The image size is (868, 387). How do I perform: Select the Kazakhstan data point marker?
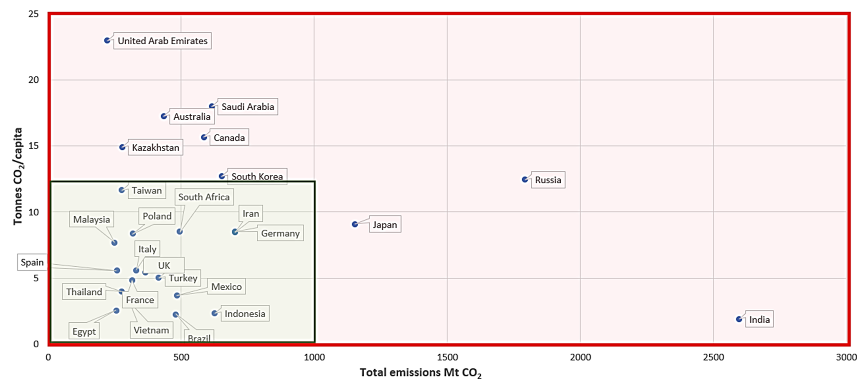(x=122, y=147)
